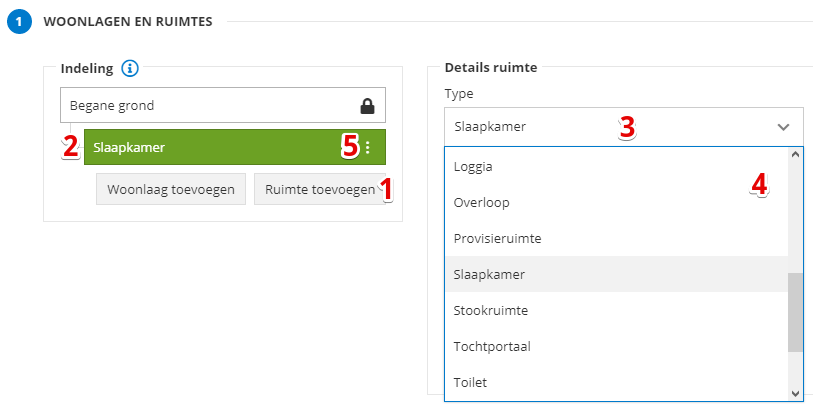Image resolution: width=813 pixels, height=411 pixels.
Task: Choose Overloop in the type list
Action: coord(481,202)
